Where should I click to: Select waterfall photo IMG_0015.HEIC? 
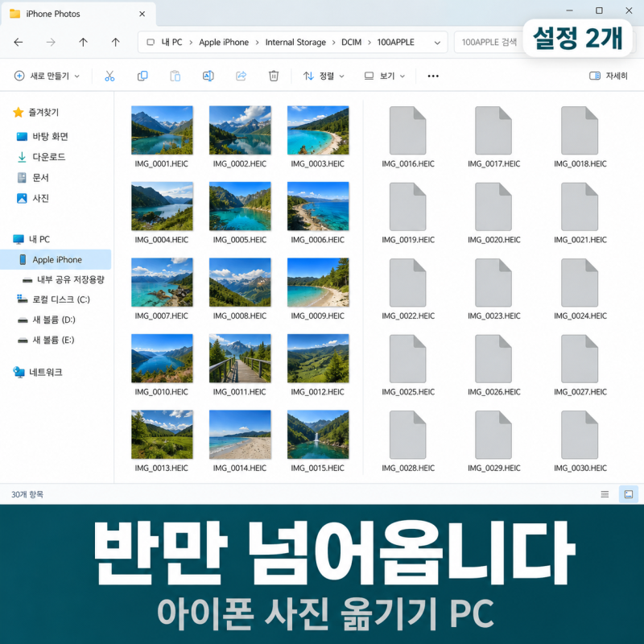(x=318, y=434)
